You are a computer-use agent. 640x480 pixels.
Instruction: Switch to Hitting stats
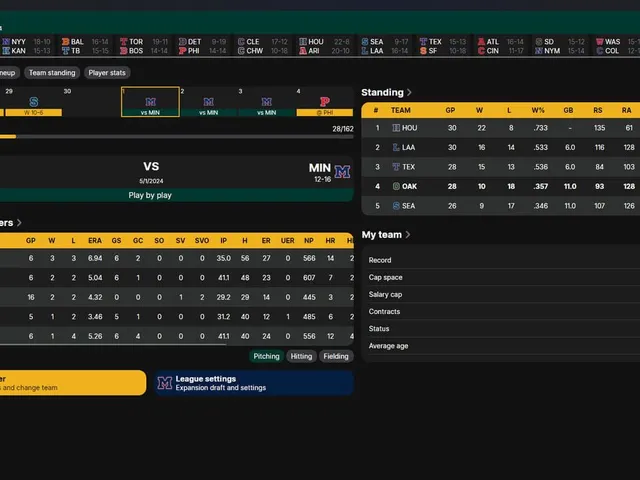tap(301, 356)
